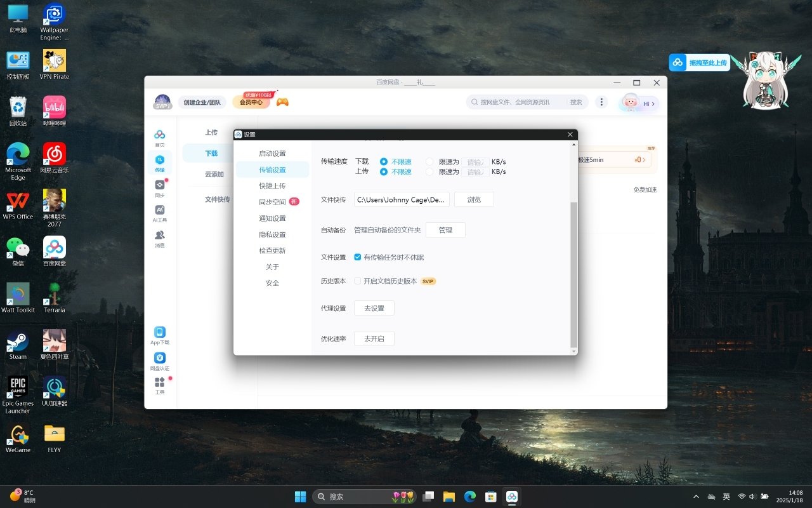
Task: Click 去设置 button for 代理设置
Action: pyautogui.click(x=374, y=308)
